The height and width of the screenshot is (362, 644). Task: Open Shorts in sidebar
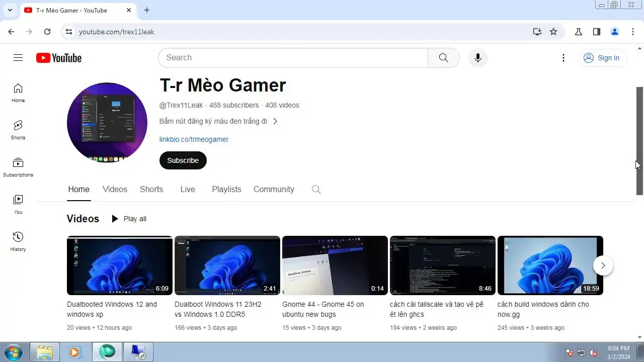point(18,130)
